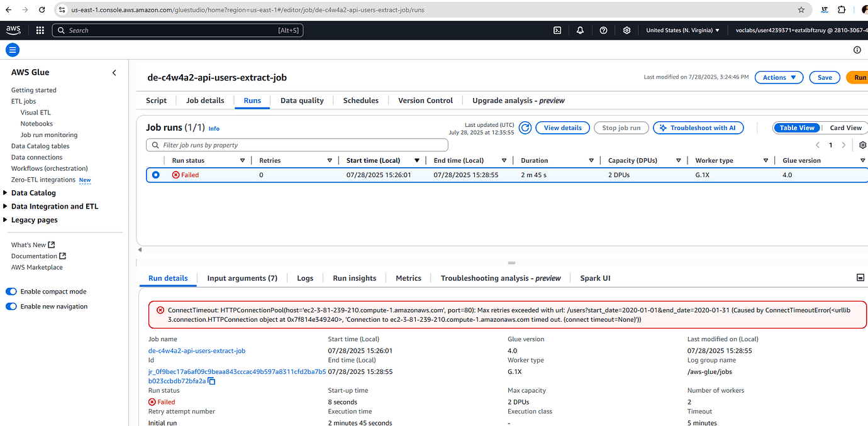Turn off new navigation
The width and height of the screenshot is (868, 426).
tap(11, 306)
